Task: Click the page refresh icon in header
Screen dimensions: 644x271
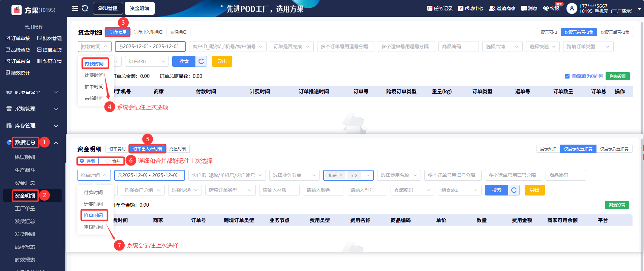Action: (x=85, y=8)
